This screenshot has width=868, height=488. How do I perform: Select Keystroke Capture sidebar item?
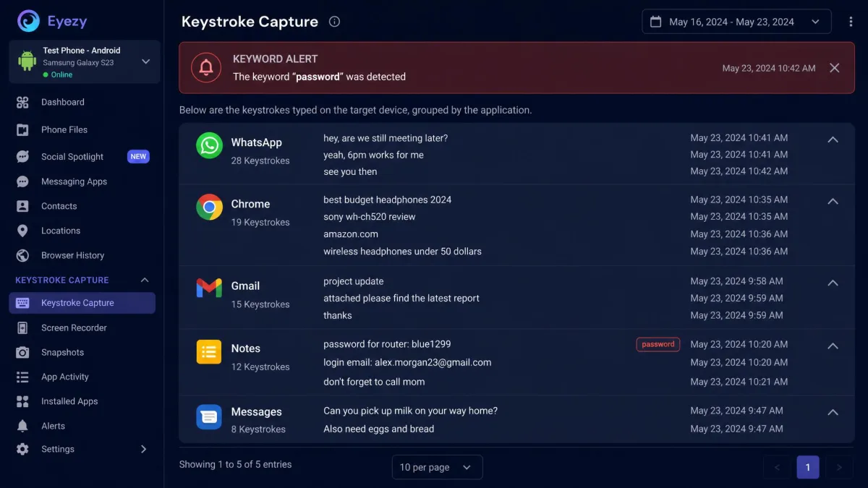coord(82,303)
